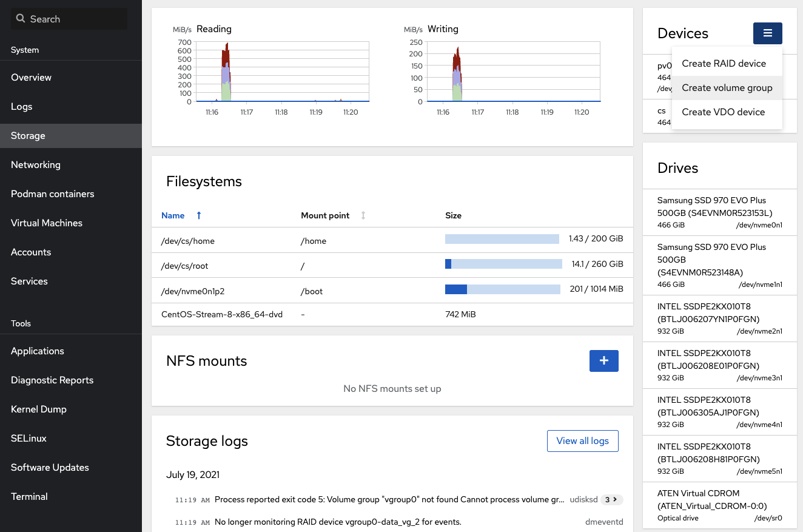Go to Podman containers section
This screenshot has width=803, height=532.
pos(53,194)
